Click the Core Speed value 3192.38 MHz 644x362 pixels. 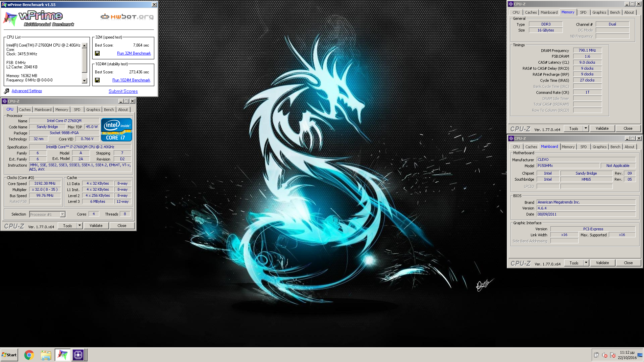45,183
